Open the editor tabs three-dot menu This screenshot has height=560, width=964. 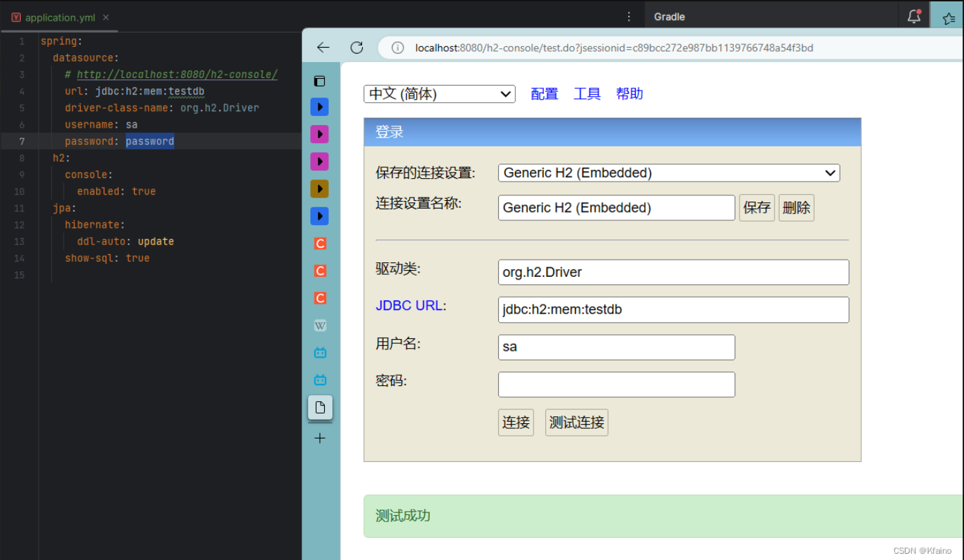click(629, 17)
